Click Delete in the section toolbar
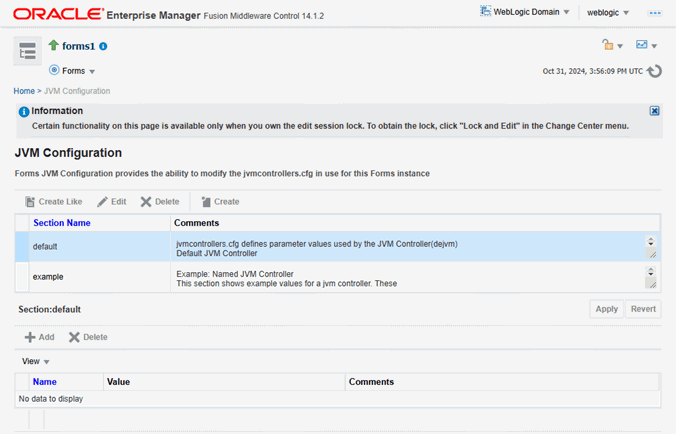The width and height of the screenshot is (676, 434). pos(160,202)
